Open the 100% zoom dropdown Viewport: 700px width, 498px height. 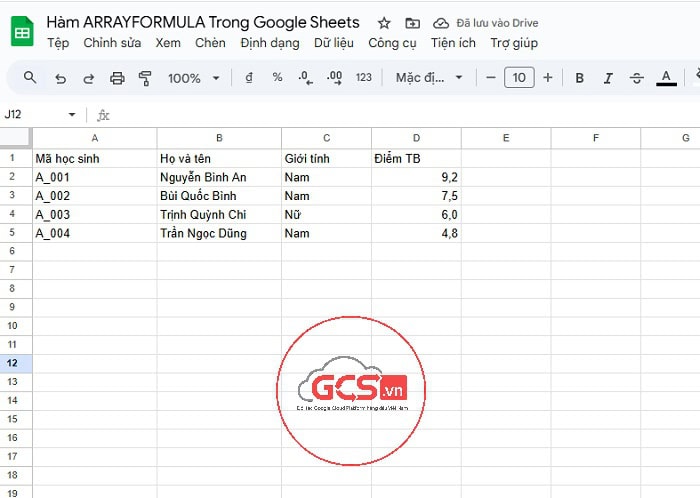click(x=194, y=78)
